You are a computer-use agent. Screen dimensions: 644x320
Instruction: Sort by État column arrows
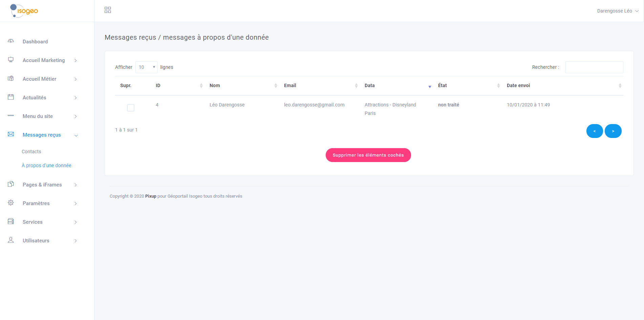click(x=498, y=85)
